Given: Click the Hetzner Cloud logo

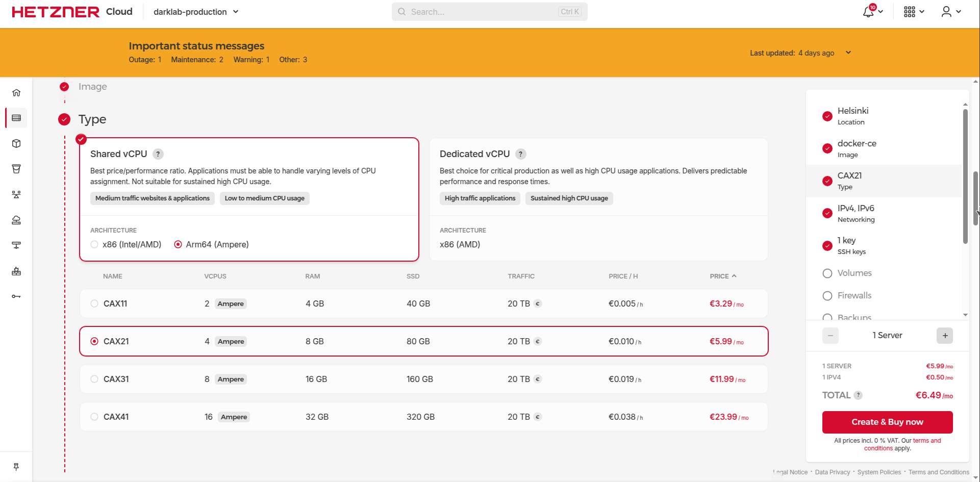Looking at the screenshot, I should (x=72, y=12).
